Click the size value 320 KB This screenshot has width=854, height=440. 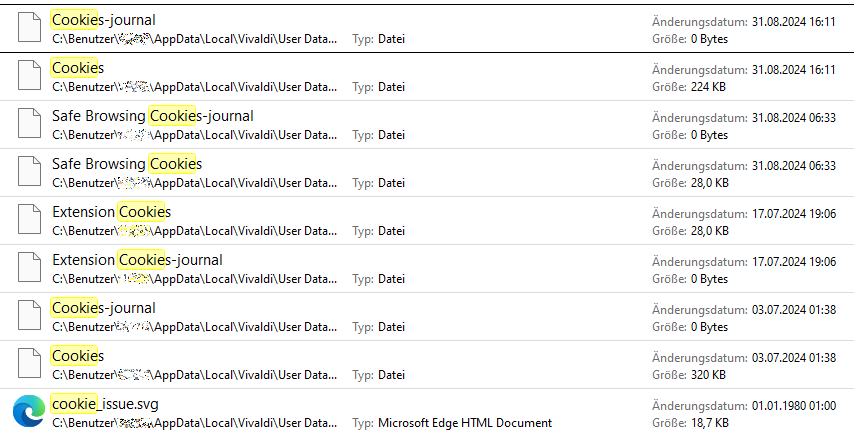pos(708,375)
